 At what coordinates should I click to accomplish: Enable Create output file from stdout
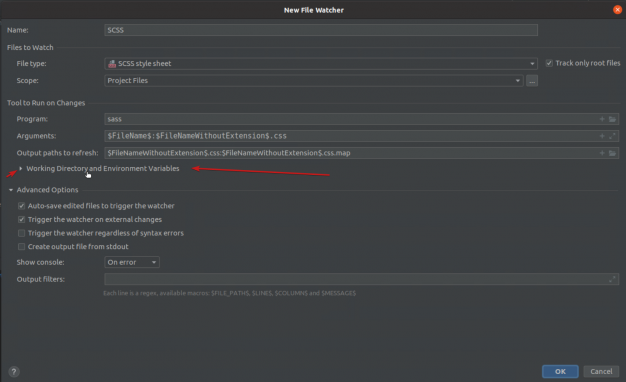click(21, 247)
